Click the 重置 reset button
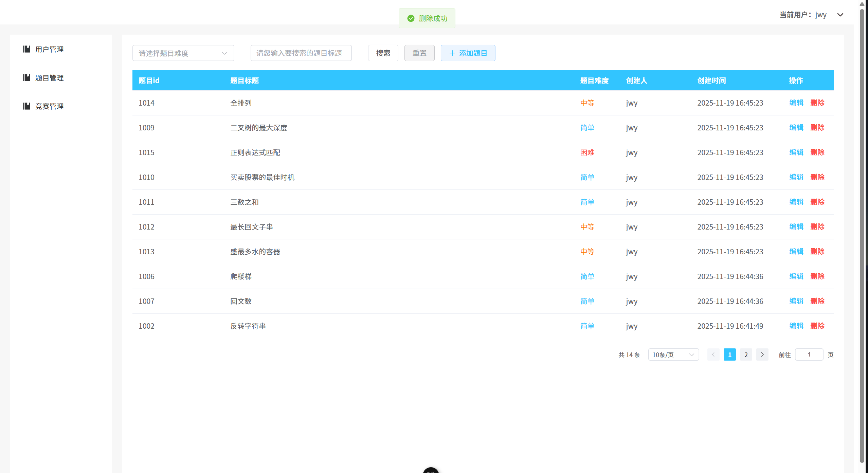 tap(419, 53)
